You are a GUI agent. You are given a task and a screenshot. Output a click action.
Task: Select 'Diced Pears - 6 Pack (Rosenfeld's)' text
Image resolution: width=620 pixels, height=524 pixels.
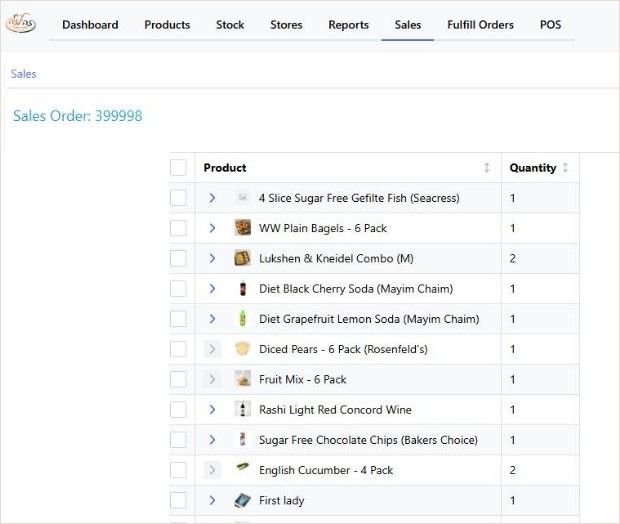click(343, 349)
